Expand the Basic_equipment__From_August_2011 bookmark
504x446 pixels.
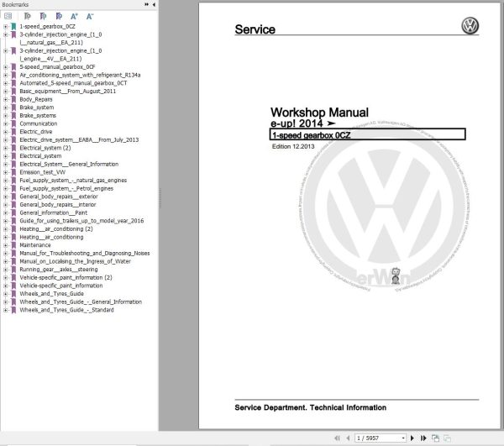coord(5,92)
